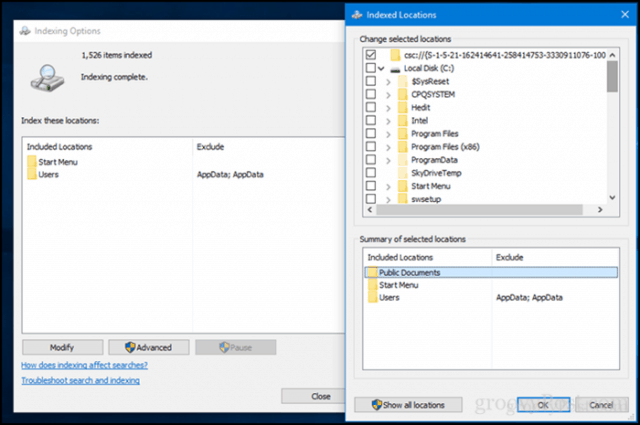Click the Intel folder icon

click(x=403, y=120)
